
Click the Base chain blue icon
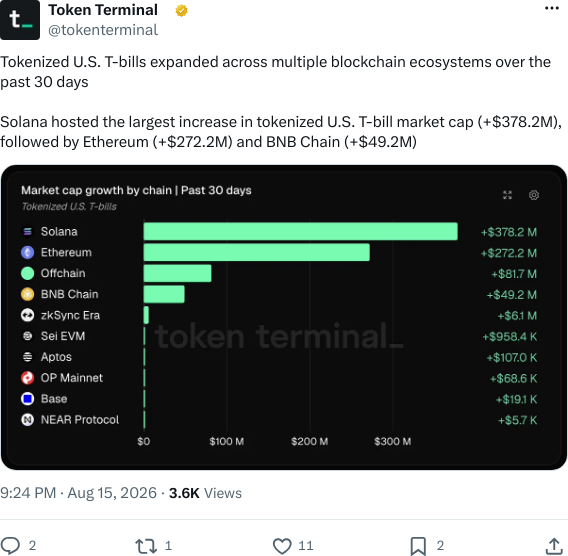click(28, 399)
